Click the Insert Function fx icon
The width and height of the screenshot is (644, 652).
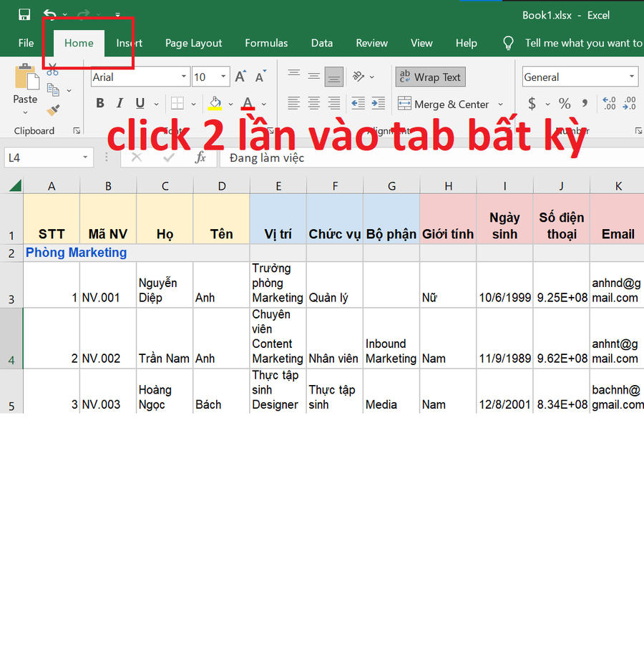click(201, 157)
